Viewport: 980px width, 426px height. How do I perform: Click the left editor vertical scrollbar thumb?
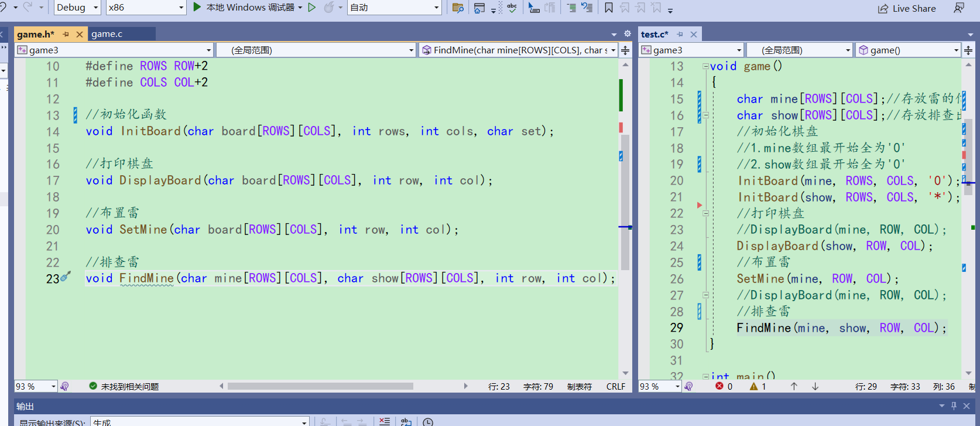click(625, 202)
